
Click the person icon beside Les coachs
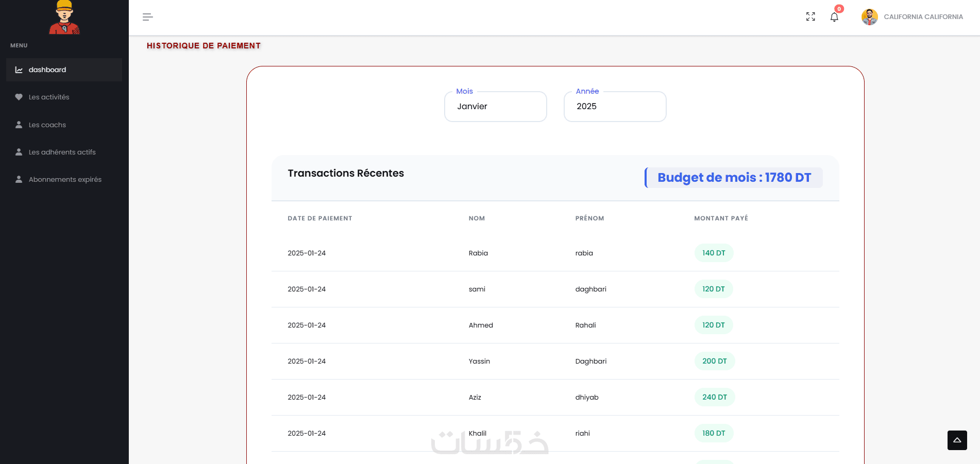point(19,125)
